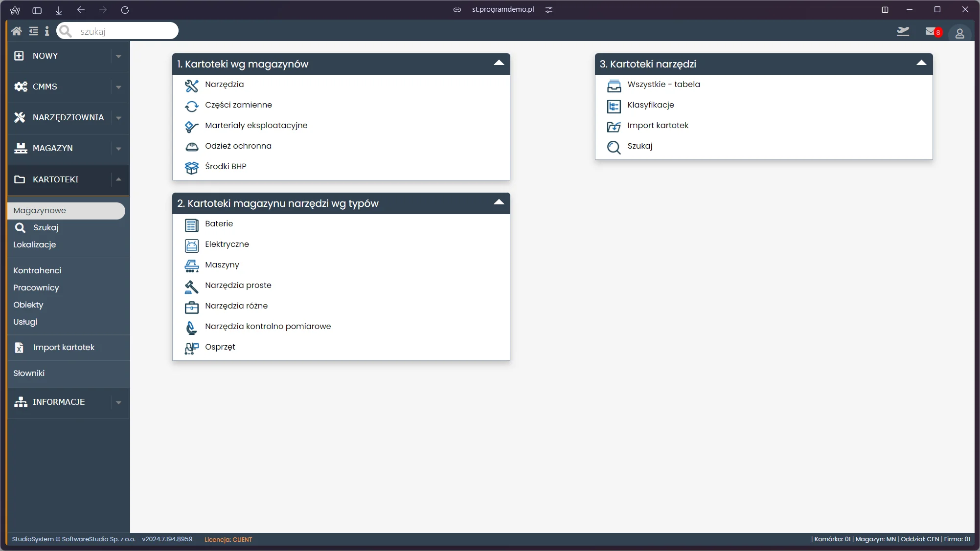This screenshot has height=551, width=980.
Task: Expand the INFORMACJE menu arrow
Action: (118, 402)
